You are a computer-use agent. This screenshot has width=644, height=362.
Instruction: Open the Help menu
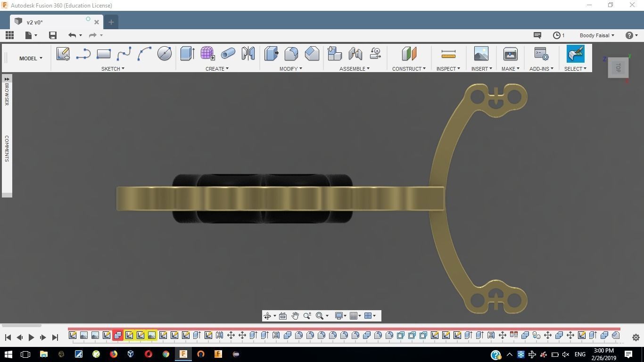point(631,35)
